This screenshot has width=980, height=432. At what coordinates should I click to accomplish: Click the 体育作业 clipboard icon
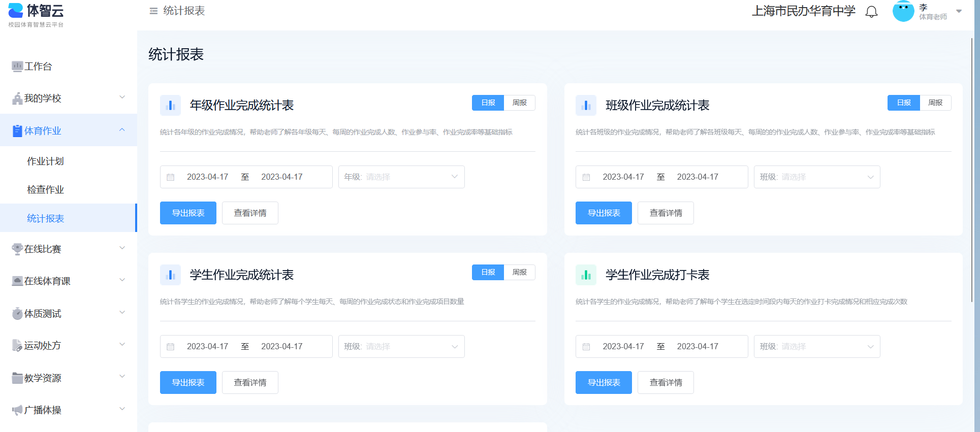[x=17, y=131]
